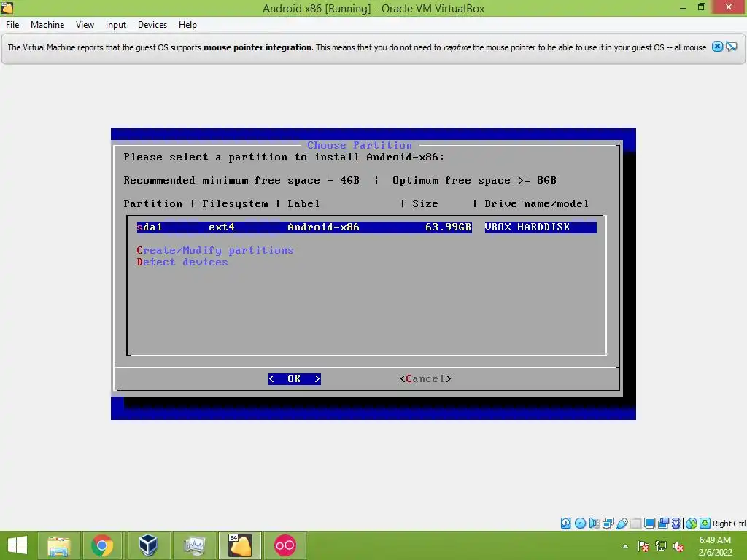Close the VirtualBox VM window
Viewport: 747px width, 560px height.
729,7
